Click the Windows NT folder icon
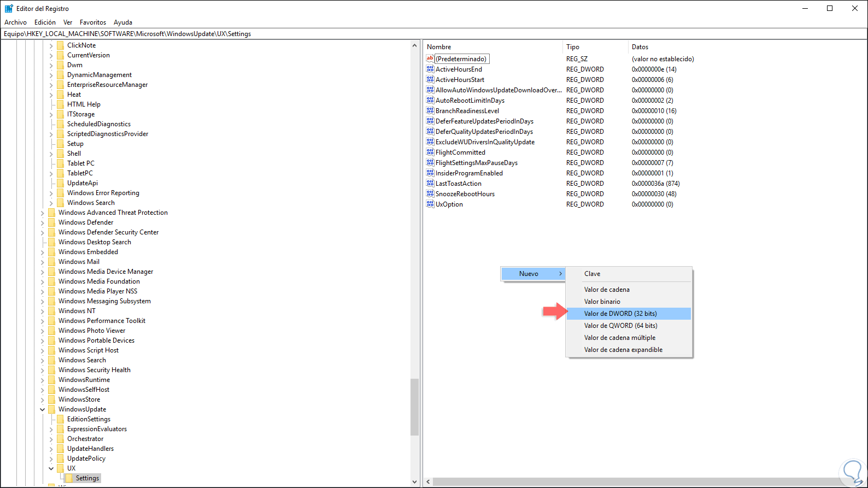Screen dimensions: 868x488 52,311
